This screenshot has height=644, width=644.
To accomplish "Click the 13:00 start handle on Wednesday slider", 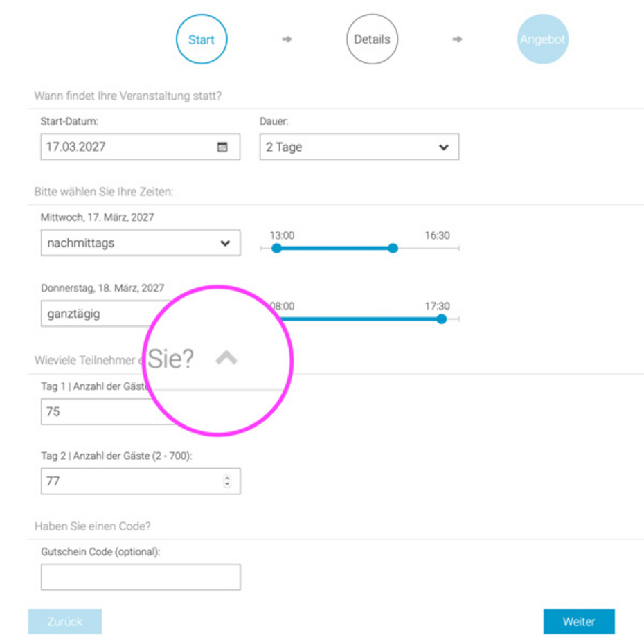I will pos(276,248).
